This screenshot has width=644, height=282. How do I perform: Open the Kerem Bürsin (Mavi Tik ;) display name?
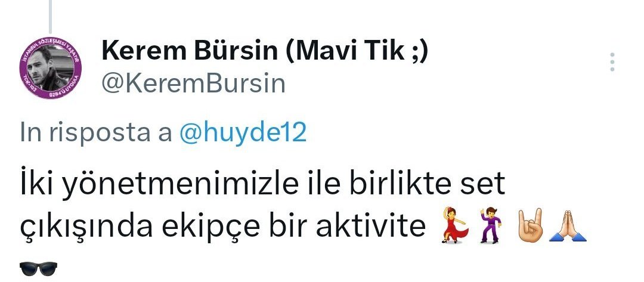[x=265, y=51]
